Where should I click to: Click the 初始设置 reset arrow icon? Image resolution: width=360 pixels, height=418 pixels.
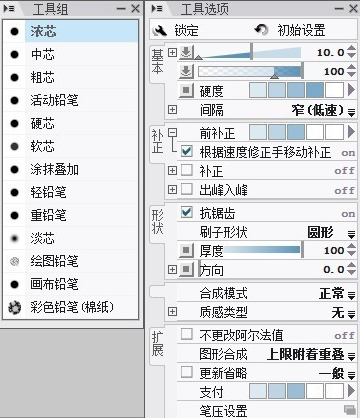[261, 30]
